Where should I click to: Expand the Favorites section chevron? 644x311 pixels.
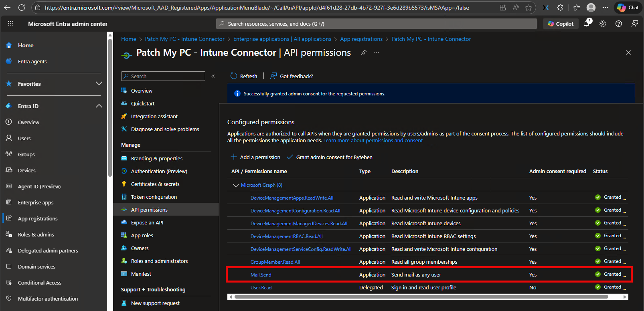99,83
